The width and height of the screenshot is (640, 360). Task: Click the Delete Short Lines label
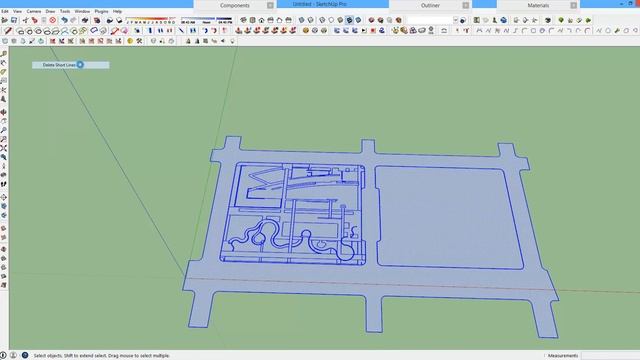tap(59, 65)
